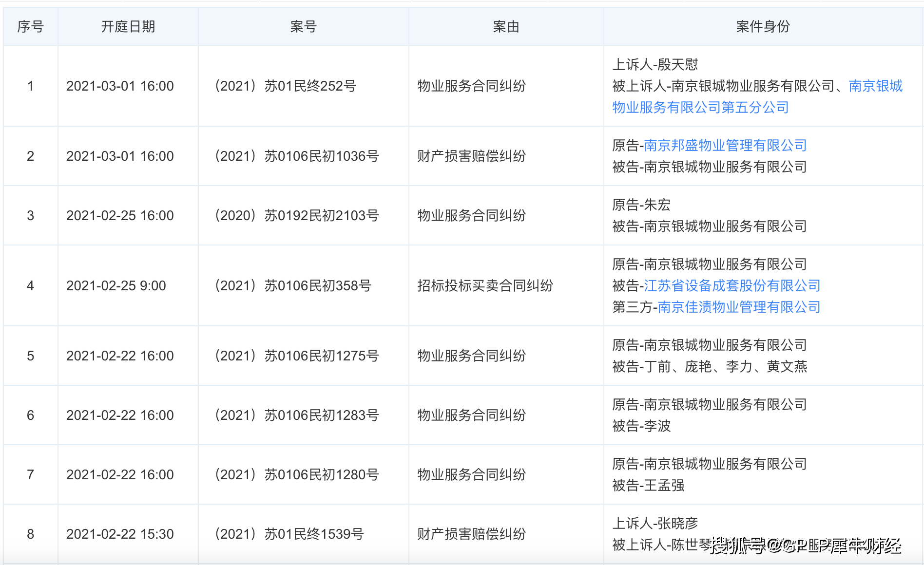The height and width of the screenshot is (565, 924).
Task: Click the 案件身份 column header
Action: pyautogui.click(x=763, y=26)
